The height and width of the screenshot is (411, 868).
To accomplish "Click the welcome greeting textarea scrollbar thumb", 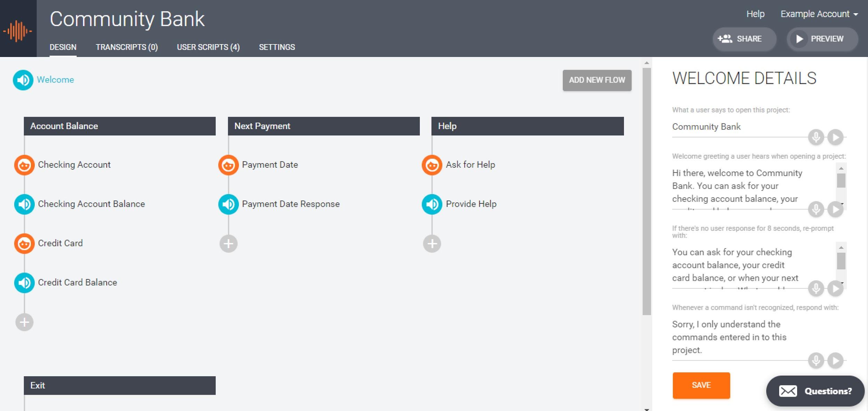I will click(841, 181).
